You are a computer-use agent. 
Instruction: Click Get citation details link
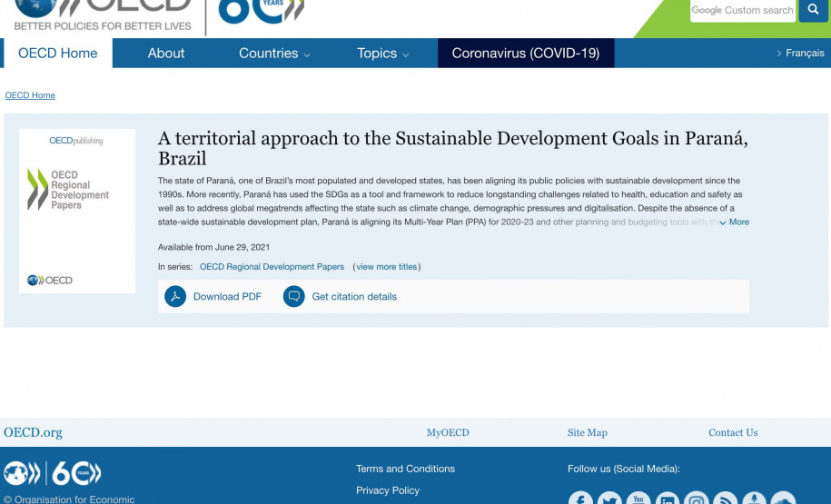pos(354,297)
